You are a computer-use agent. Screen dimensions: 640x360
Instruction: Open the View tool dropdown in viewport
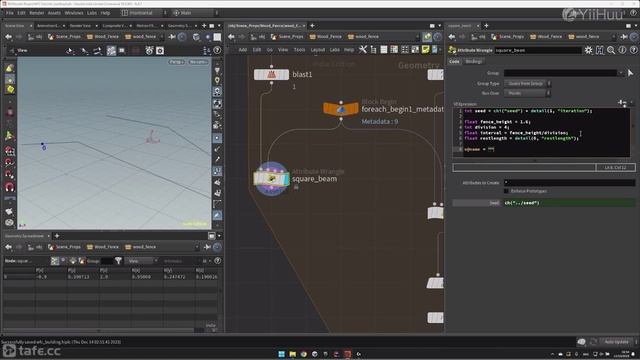point(20,51)
